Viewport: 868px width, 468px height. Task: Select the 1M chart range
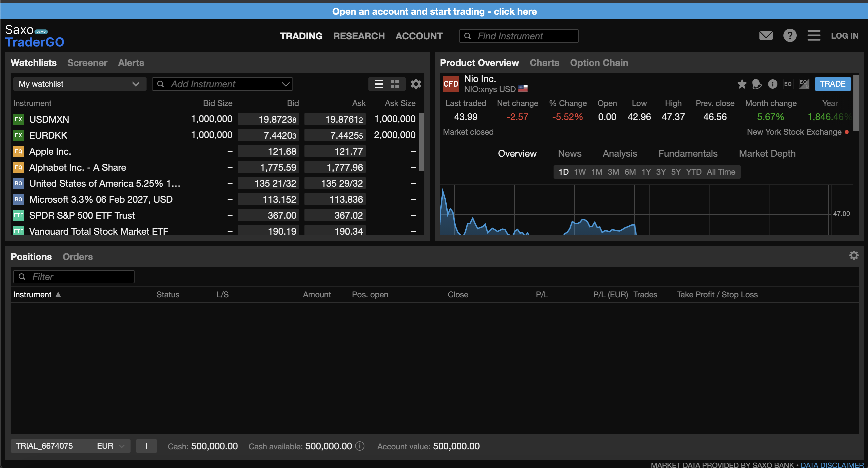(597, 172)
